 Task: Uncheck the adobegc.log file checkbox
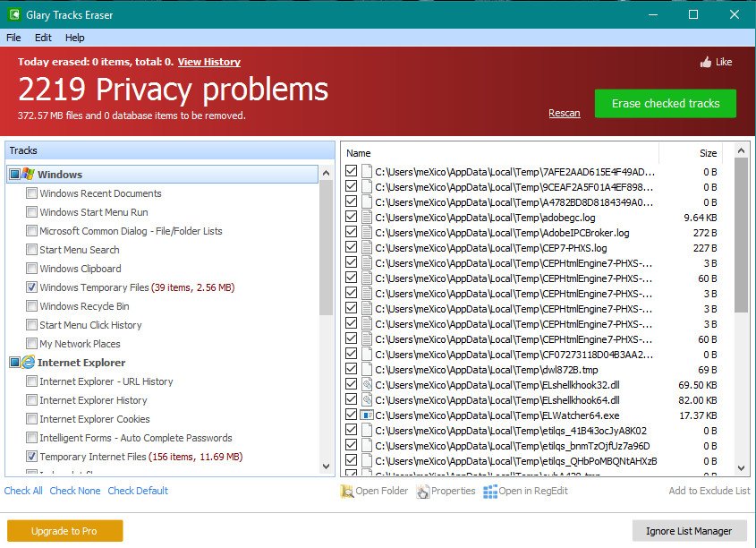tap(352, 217)
